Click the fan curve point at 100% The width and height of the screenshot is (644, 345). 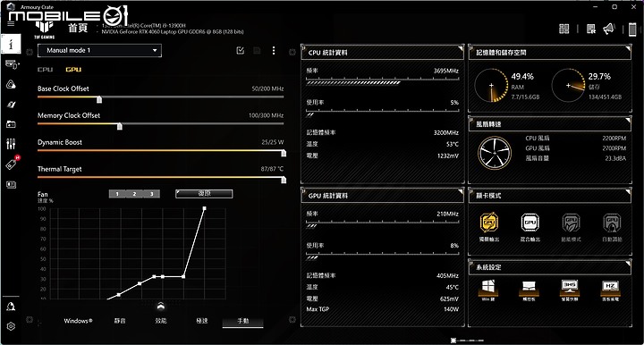pyautogui.click(x=205, y=208)
